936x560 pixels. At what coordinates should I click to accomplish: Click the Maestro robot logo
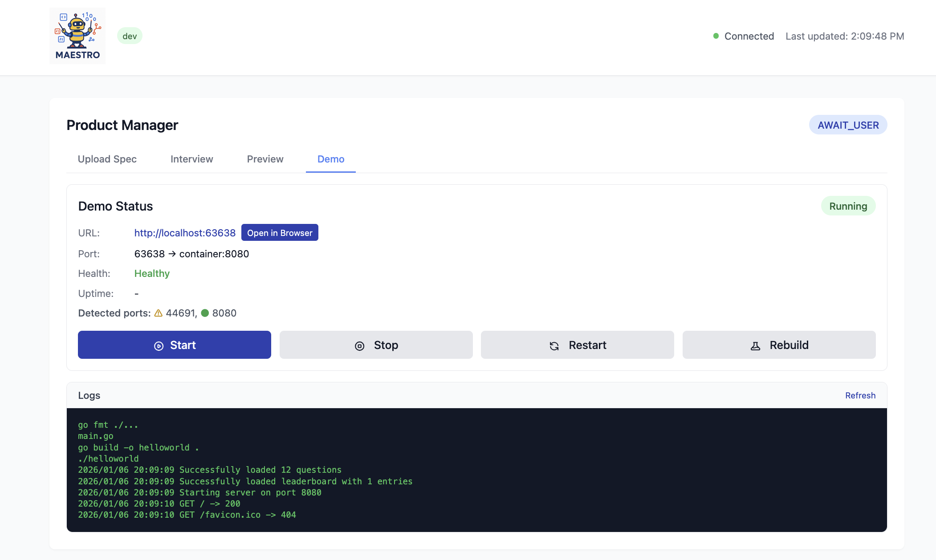(77, 36)
